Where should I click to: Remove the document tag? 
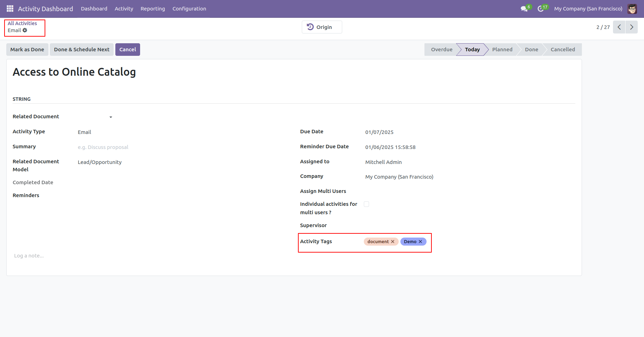pyautogui.click(x=393, y=241)
